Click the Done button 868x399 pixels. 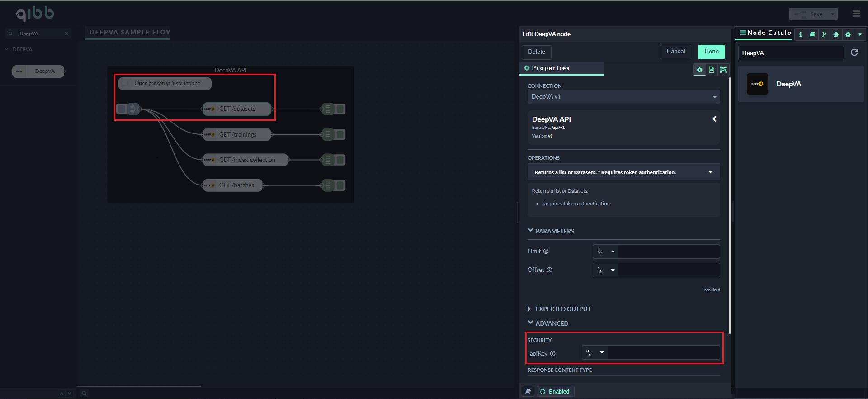(711, 52)
